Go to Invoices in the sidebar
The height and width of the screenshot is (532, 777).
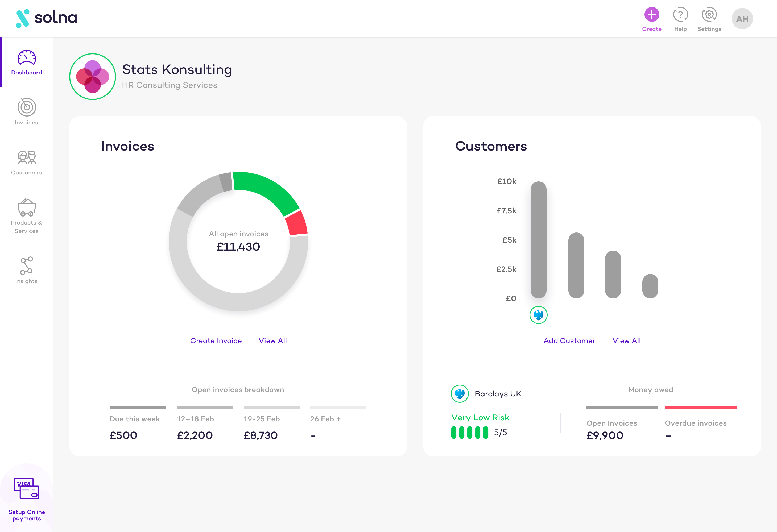tap(26, 108)
